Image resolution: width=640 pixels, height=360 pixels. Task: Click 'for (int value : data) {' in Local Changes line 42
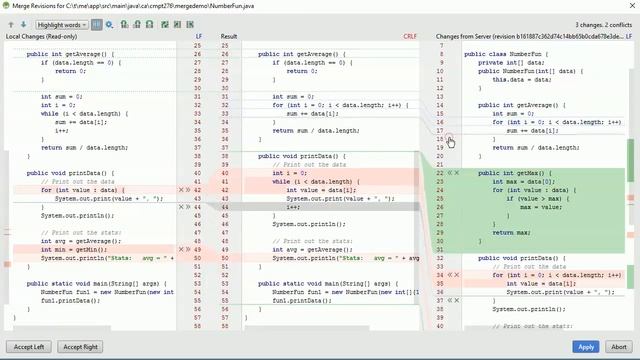coord(82,190)
